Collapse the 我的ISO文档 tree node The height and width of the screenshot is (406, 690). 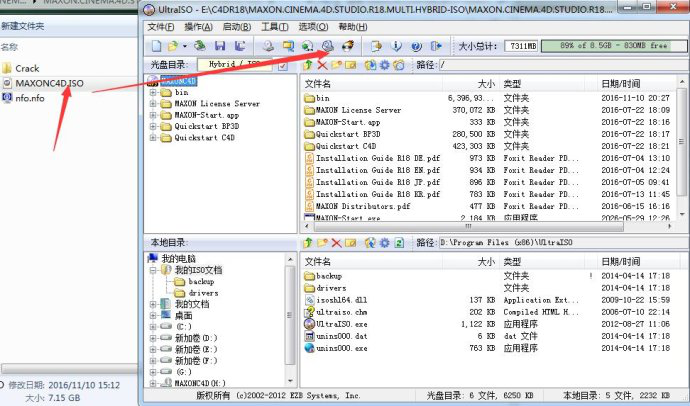coord(153,270)
